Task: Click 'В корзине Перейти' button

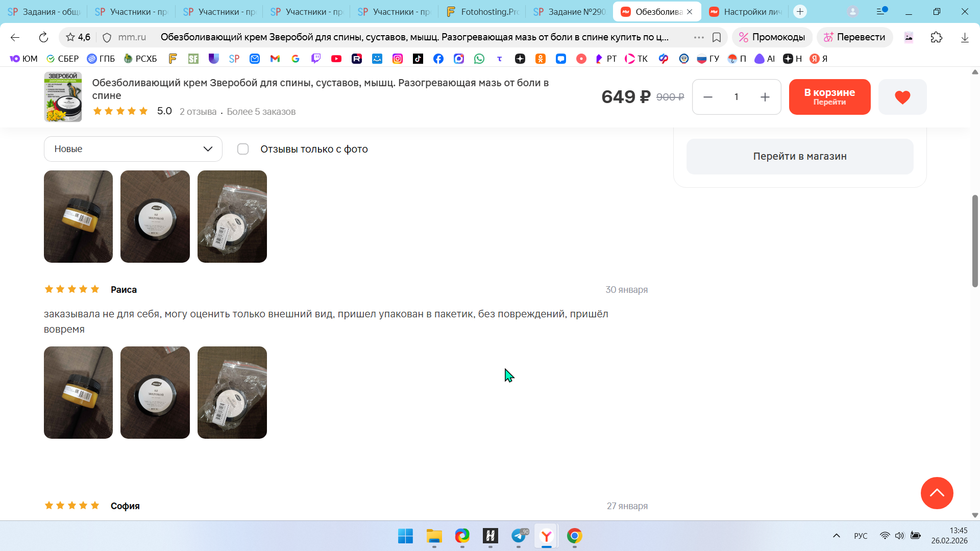Action: point(829,97)
